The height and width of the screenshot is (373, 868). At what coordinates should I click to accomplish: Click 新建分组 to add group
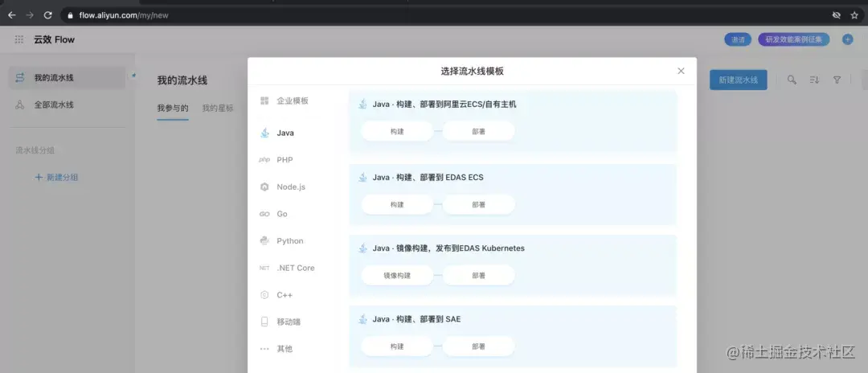point(56,178)
